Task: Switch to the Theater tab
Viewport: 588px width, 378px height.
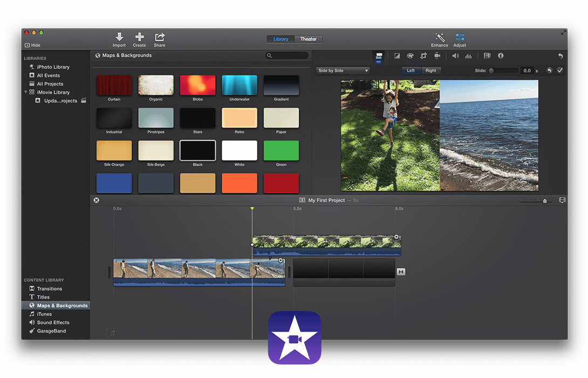Action: tap(308, 39)
